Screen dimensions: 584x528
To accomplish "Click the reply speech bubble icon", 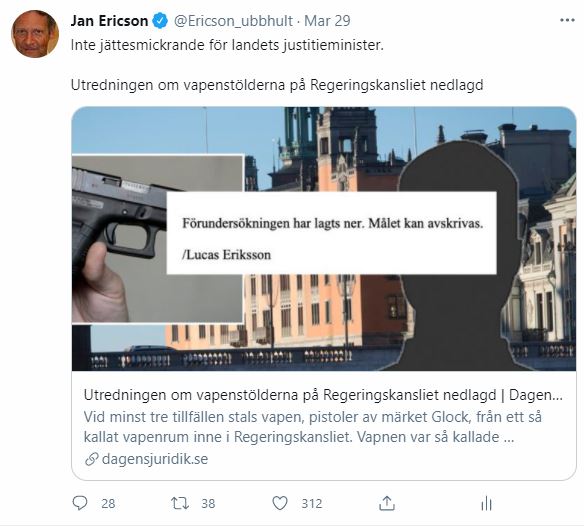I will pos(80,503).
